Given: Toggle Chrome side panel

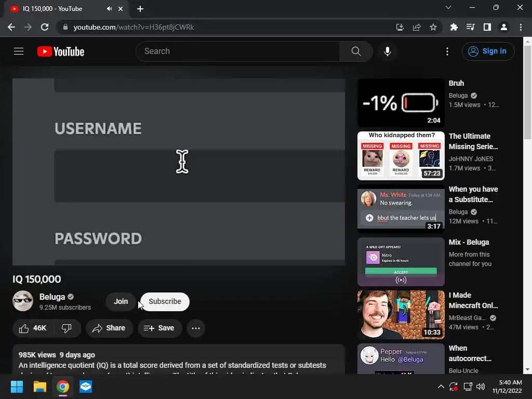Looking at the screenshot, I should (487, 27).
